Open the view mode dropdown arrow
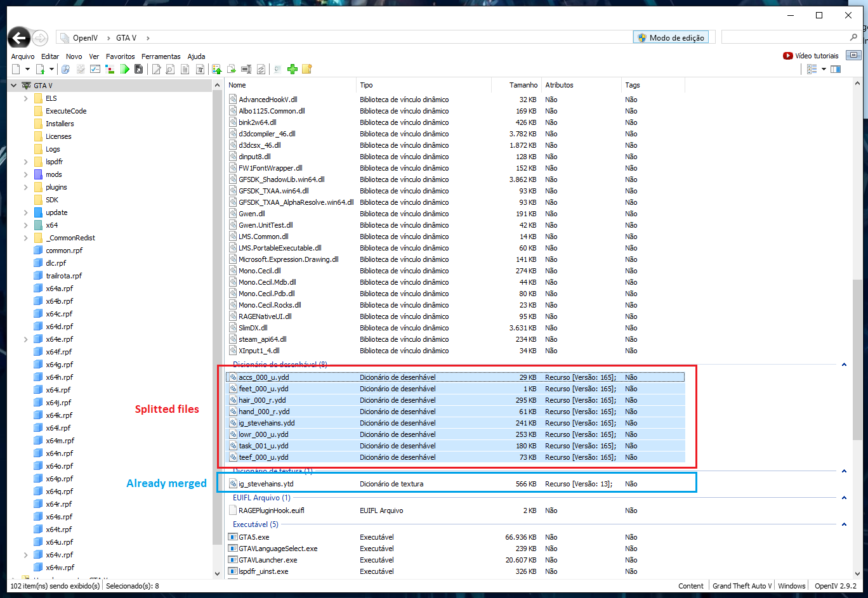The height and width of the screenshot is (598, 868). tap(824, 69)
